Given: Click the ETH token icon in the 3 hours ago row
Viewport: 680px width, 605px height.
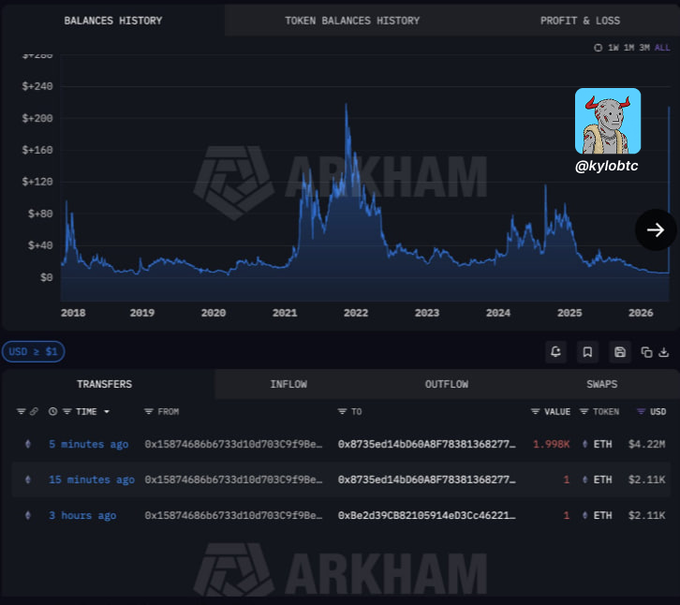Looking at the screenshot, I should click(585, 515).
